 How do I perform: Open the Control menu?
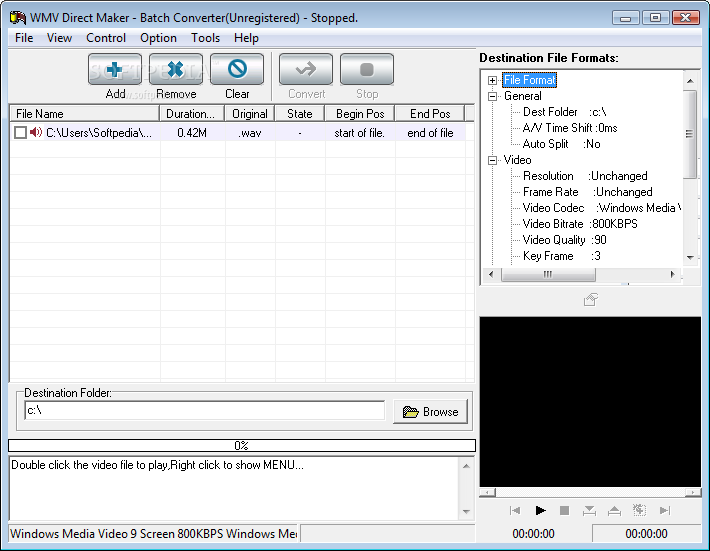coord(106,38)
